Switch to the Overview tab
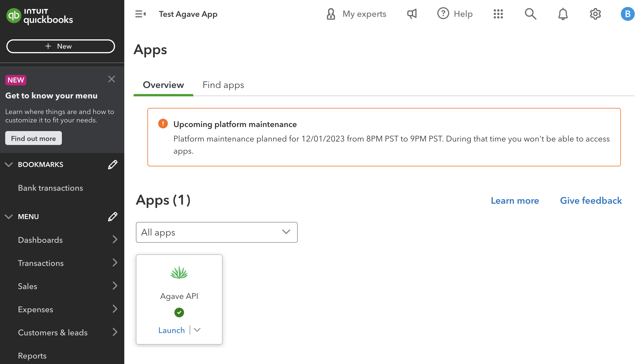The height and width of the screenshot is (364, 644). tap(163, 85)
